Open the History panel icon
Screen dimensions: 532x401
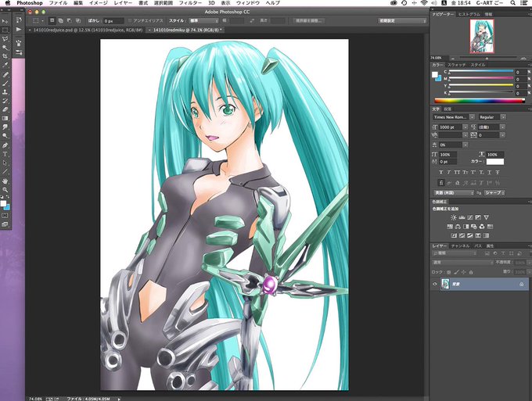point(19,20)
